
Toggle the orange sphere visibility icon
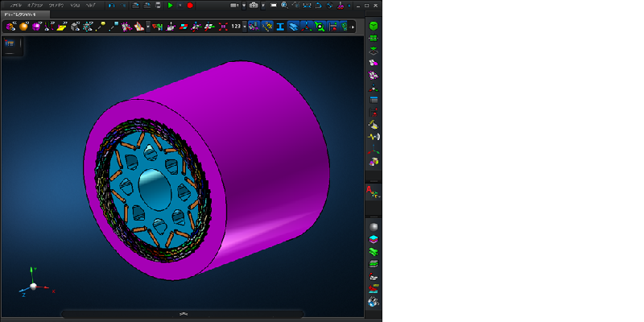pos(23,27)
